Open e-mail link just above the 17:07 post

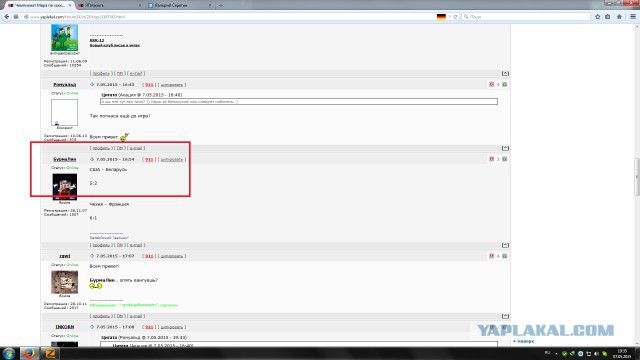tap(136, 245)
